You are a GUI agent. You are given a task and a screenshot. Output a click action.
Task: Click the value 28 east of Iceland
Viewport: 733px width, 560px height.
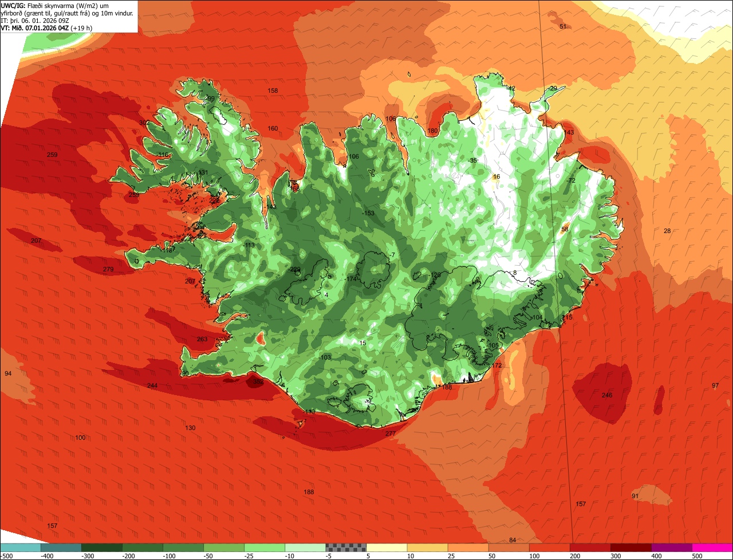point(667,231)
